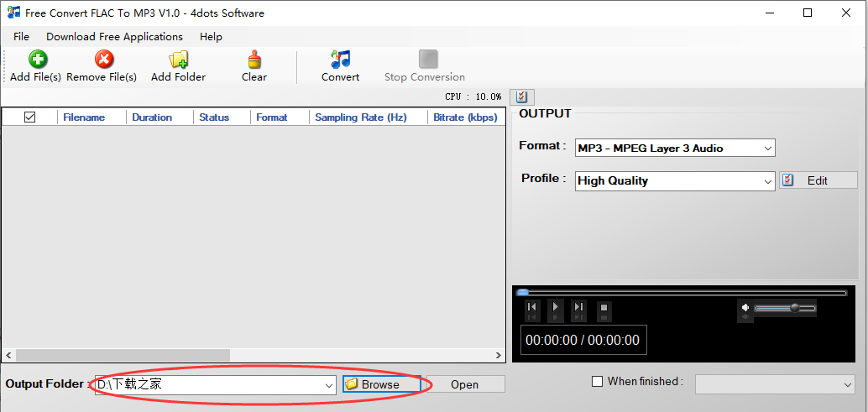Click the 00:00:00 / 00:00:00 time display
The height and width of the screenshot is (412, 868).
(583, 340)
